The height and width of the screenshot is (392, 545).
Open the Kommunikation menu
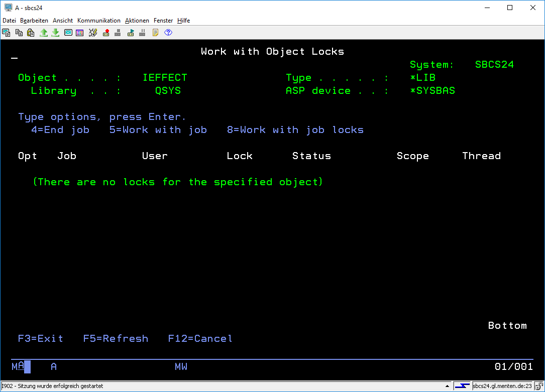99,21
